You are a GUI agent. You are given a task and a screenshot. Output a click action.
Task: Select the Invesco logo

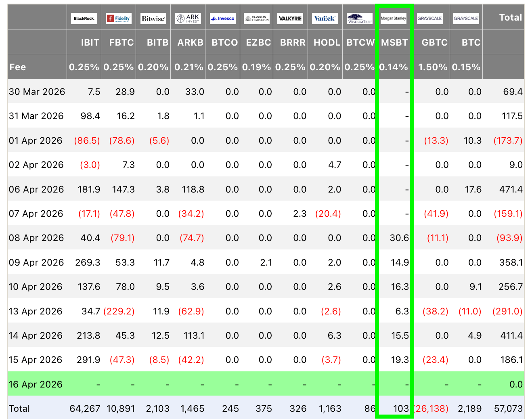click(x=223, y=19)
